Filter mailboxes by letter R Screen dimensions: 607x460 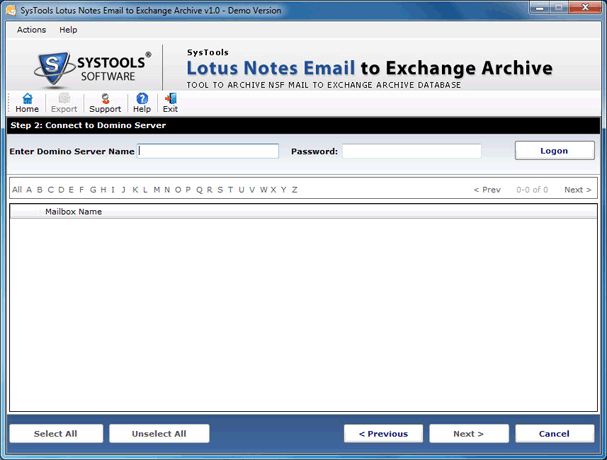pos(209,190)
